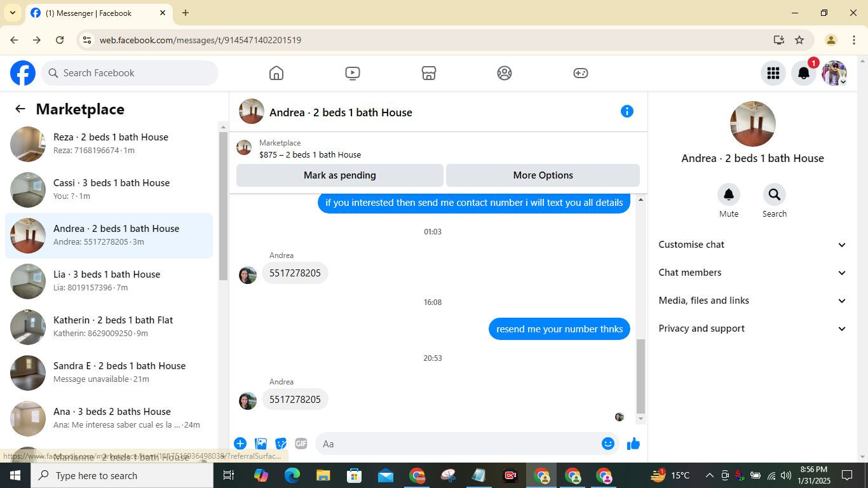The image size is (868, 488).
Task: Click the conversation list scrollbar
Action: pos(223,207)
